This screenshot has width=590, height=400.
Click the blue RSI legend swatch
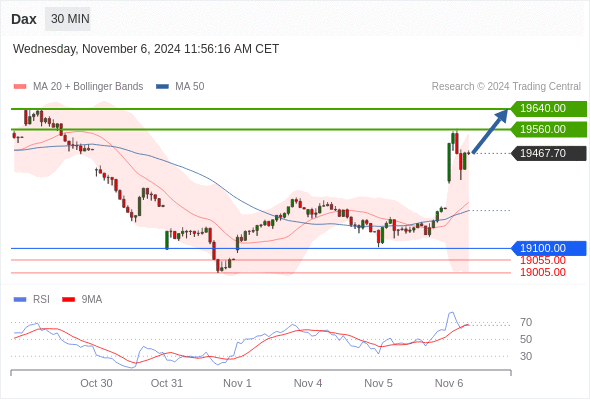[20, 300]
